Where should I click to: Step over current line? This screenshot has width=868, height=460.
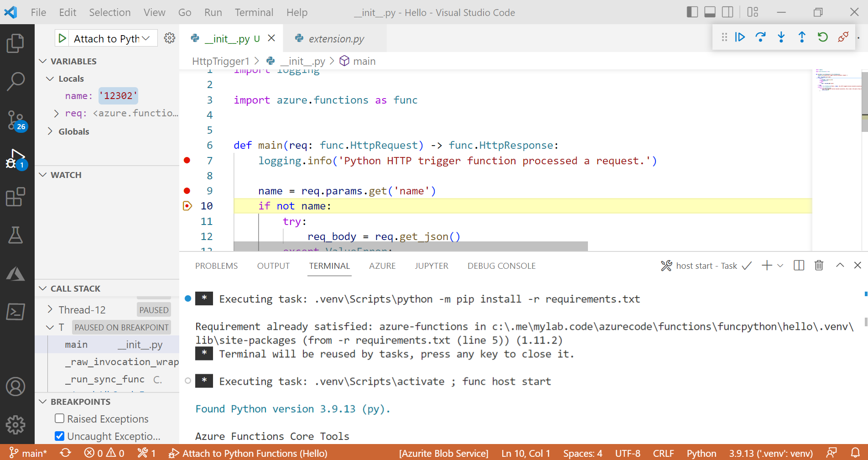point(760,37)
